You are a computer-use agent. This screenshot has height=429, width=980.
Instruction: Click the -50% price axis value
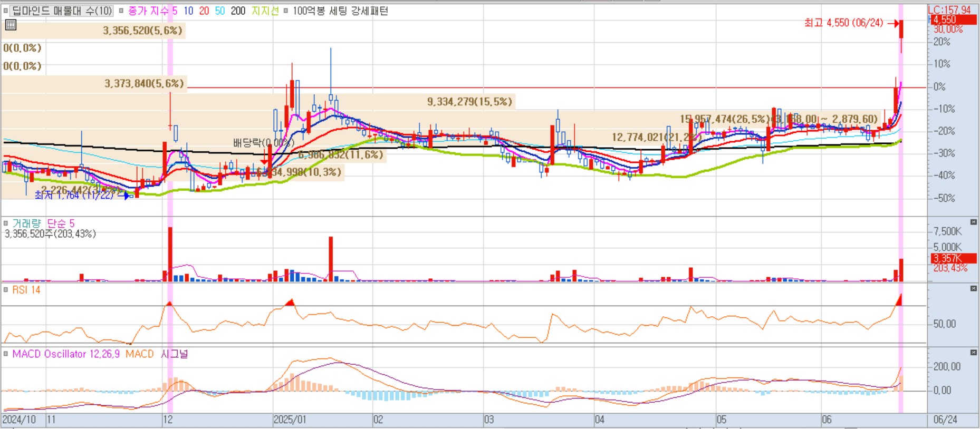click(x=944, y=198)
